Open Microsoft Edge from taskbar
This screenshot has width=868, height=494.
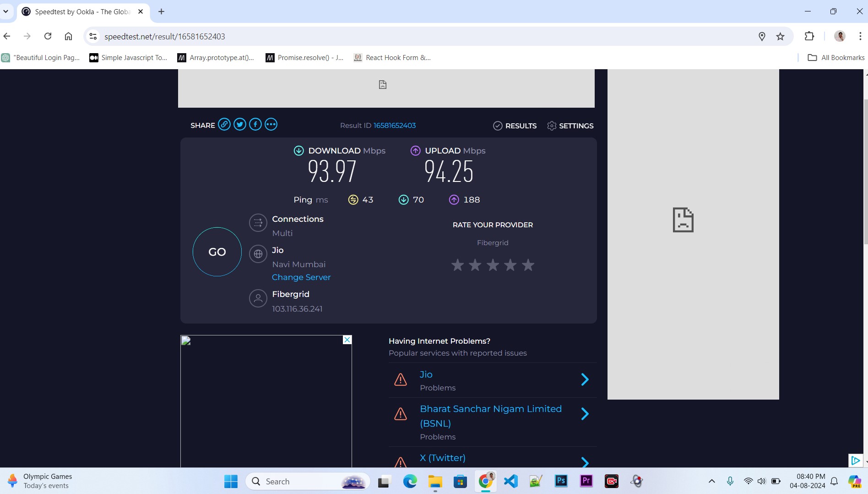point(410,481)
